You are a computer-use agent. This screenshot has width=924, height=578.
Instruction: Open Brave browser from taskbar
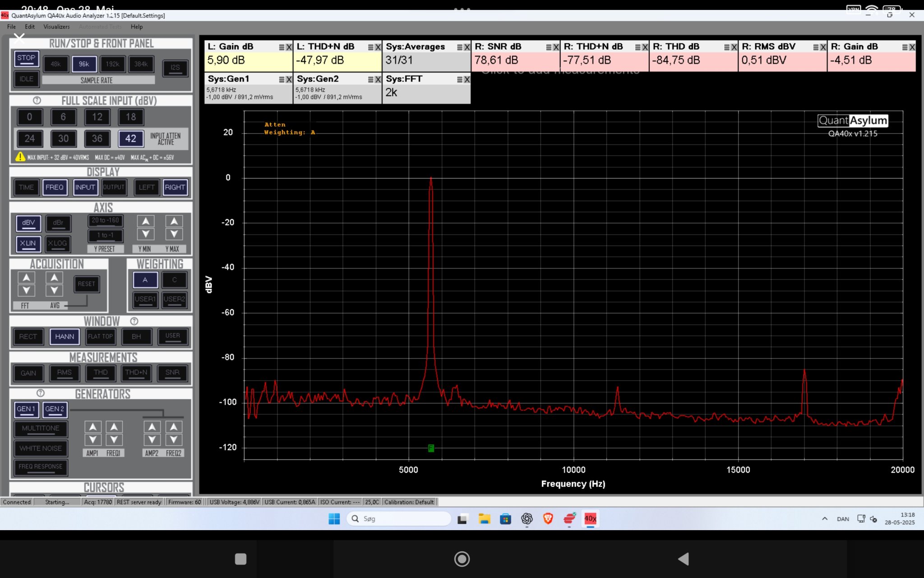(x=548, y=519)
